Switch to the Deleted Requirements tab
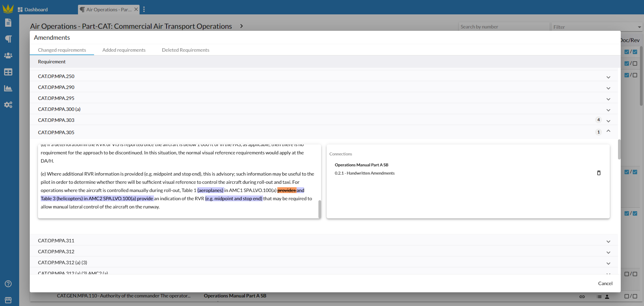The image size is (644, 306). [186, 50]
